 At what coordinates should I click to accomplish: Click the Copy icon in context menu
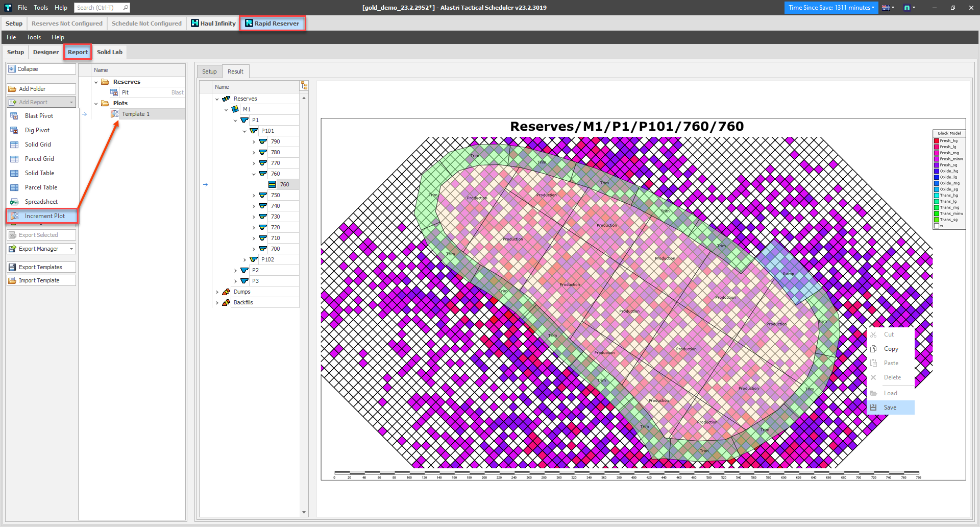click(x=873, y=349)
